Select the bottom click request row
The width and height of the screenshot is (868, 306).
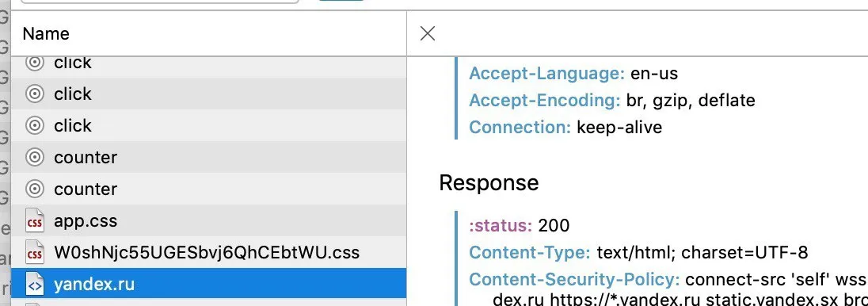pos(209,126)
